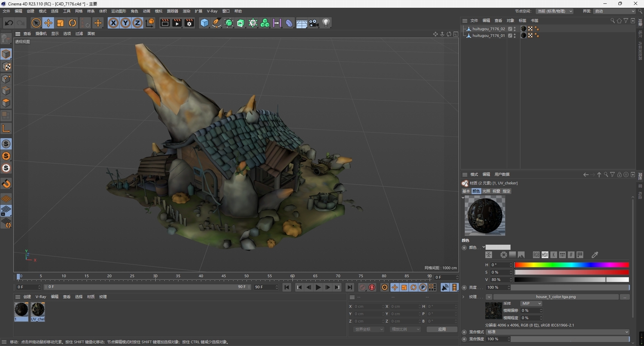Click the 应用 apply button
The image size is (644, 346).
coord(442,329)
